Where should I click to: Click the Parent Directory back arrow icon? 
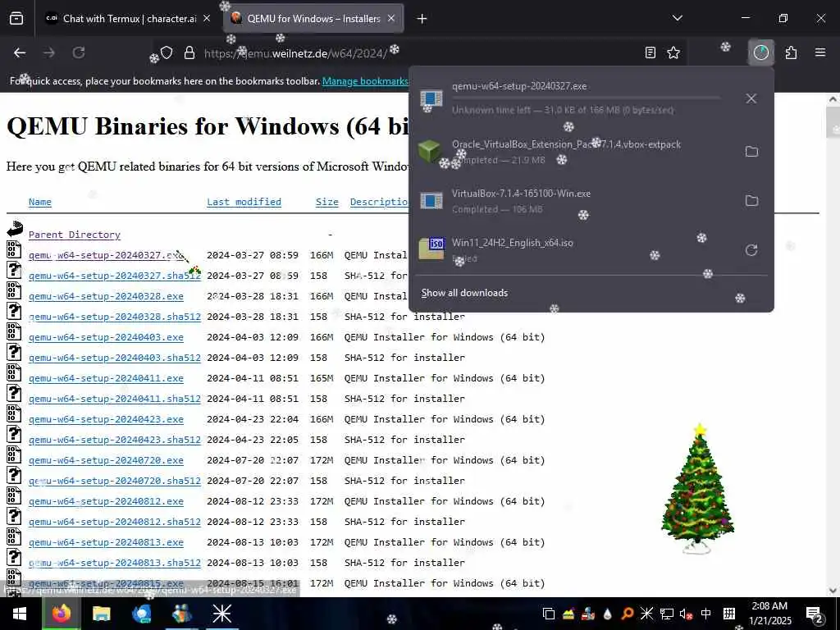pos(15,230)
